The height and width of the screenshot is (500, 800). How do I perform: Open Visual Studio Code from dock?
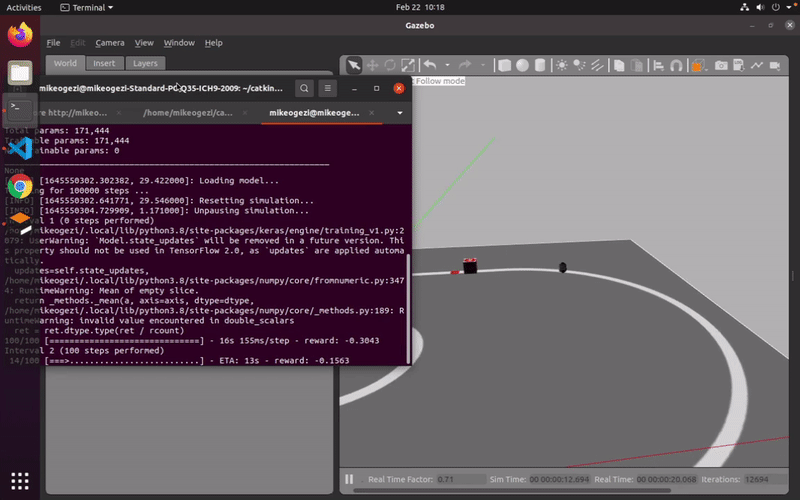(20, 148)
